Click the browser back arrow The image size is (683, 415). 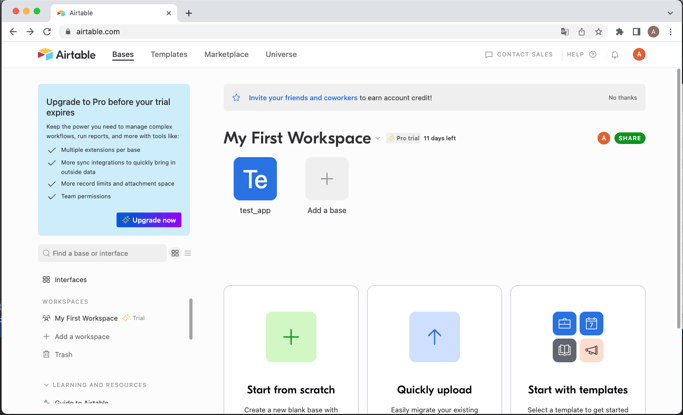(x=13, y=31)
